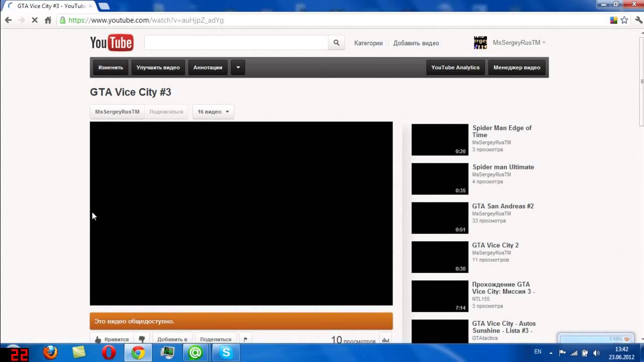Open GTA Vice City - Autos Sunshine video
644x362 pixels.
click(504, 327)
